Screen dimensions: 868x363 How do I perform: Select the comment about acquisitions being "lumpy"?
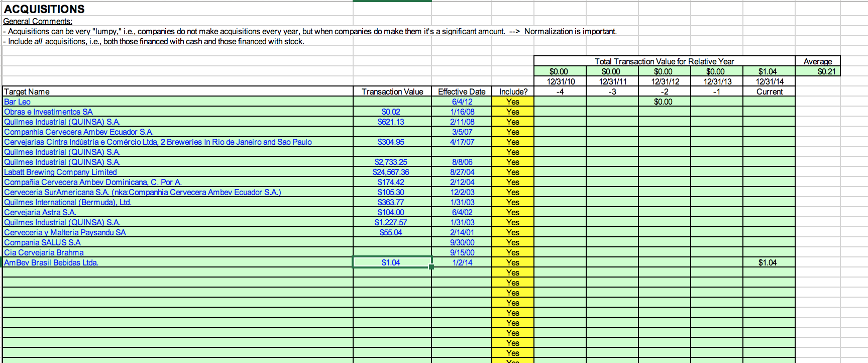pyautogui.click(x=310, y=31)
